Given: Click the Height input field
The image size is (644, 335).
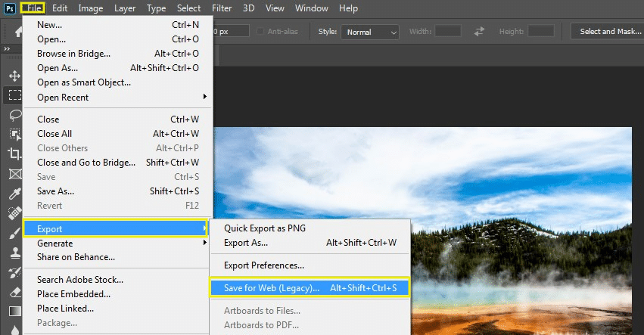Looking at the screenshot, I should [x=541, y=31].
